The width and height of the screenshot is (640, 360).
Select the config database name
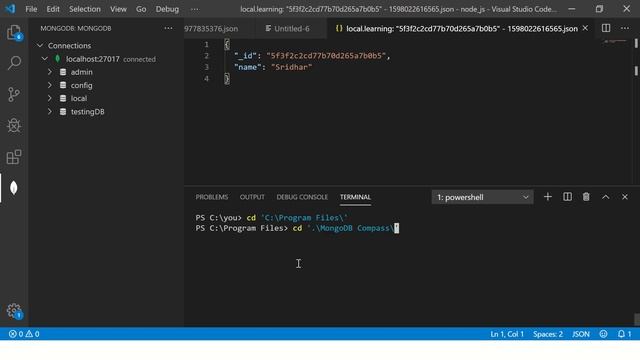[x=81, y=85]
